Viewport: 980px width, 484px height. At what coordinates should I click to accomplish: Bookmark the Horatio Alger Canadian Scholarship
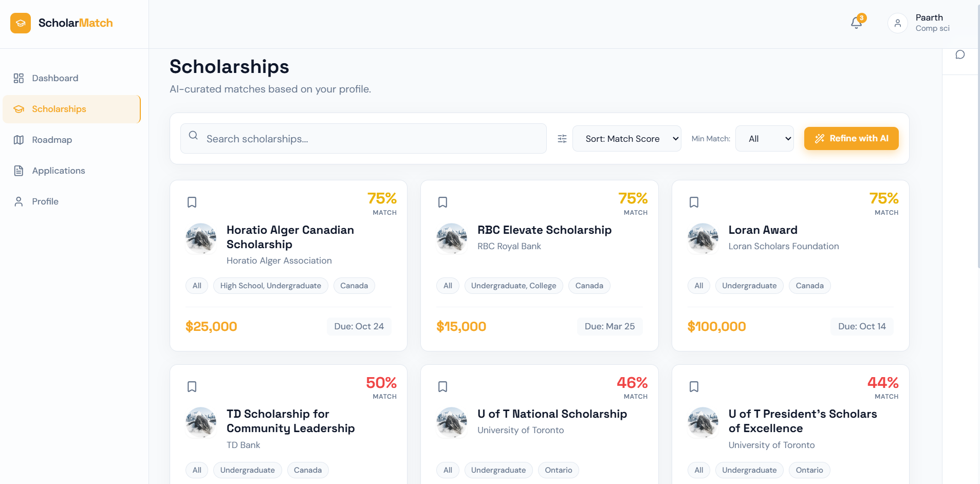click(x=192, y=202)
